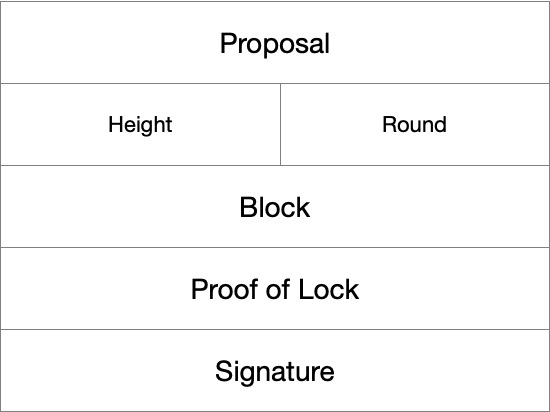Click empty space right of Round text
Screen dimensions: 550x412
coord(498,124)
